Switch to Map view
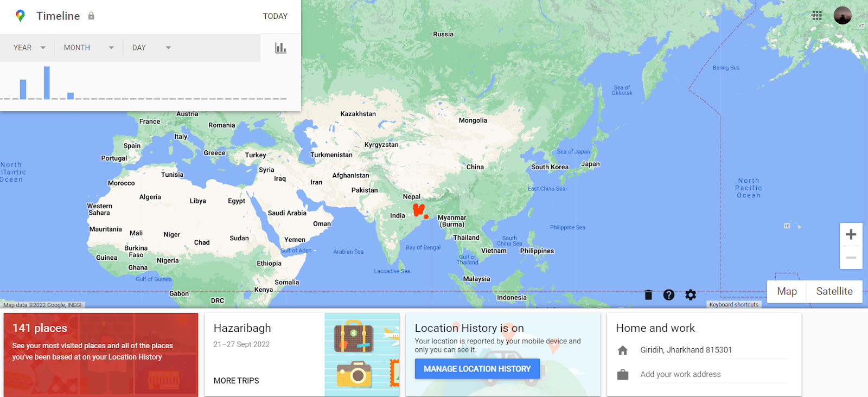 [787, 291]
